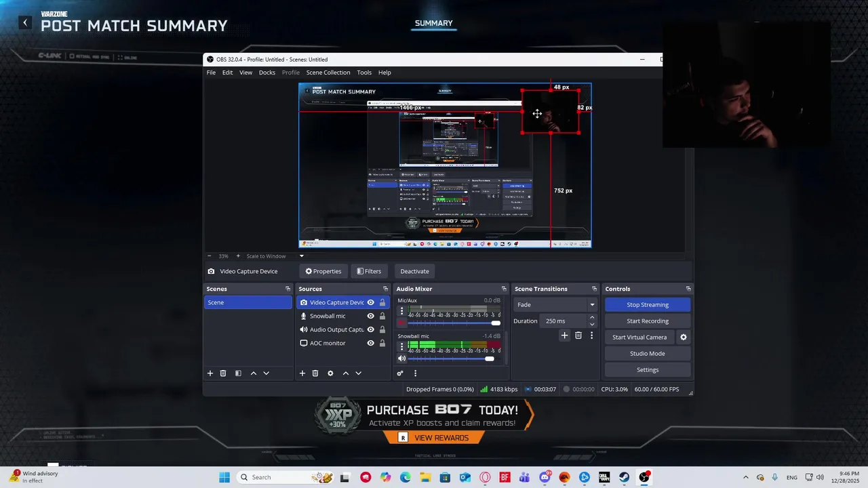This screenshot has width=868, height=488.
Task: Open Snowball mic channel options dots
Action: click(x=401, y=347)
